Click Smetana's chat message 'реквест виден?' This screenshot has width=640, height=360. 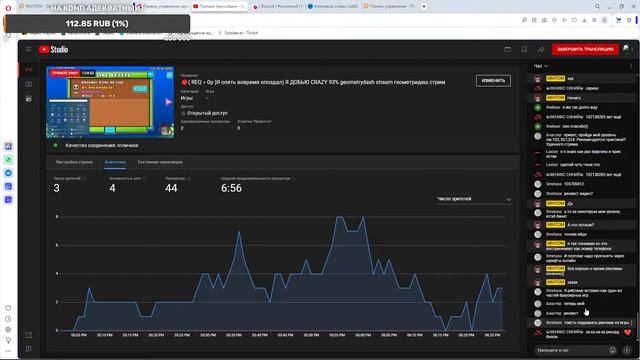[x=578, y=194]
